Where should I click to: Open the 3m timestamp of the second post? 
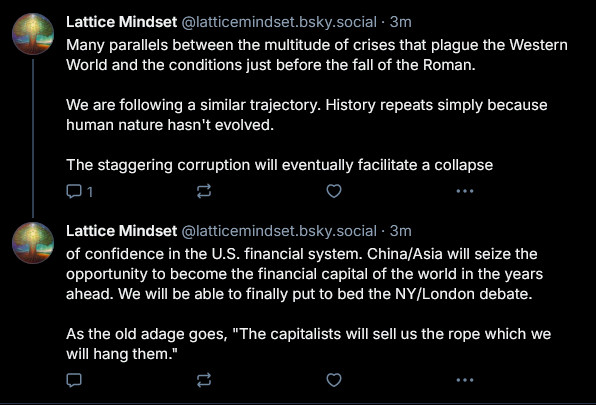401,231
